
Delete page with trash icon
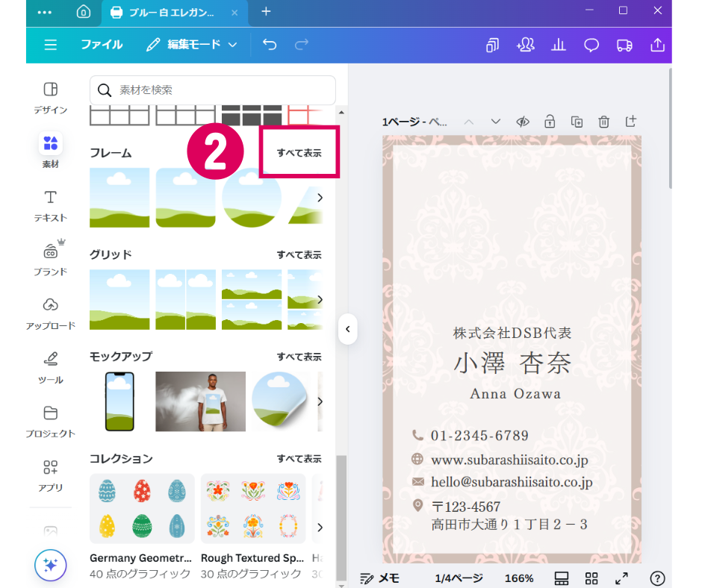pyautogui.click(x=604, y=122)
